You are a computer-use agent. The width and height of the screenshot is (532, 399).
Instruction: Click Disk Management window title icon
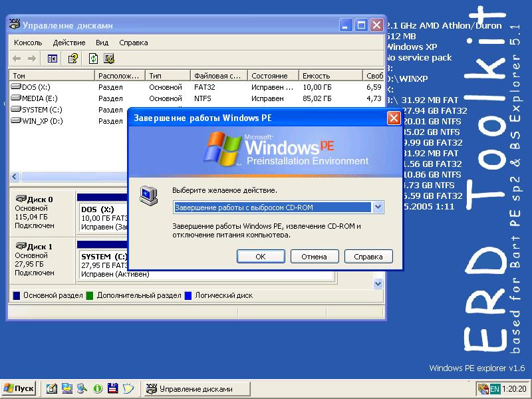14,25
